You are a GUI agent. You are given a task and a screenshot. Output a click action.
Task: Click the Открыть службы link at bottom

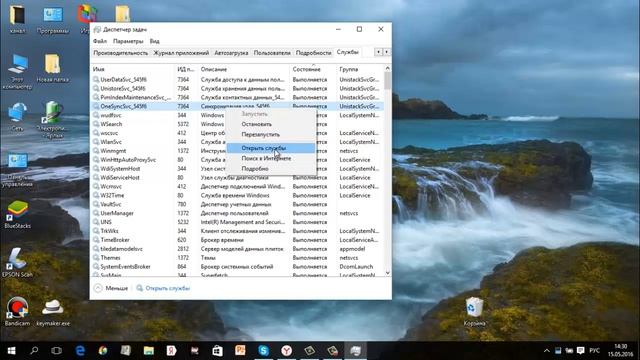(167, 288)
